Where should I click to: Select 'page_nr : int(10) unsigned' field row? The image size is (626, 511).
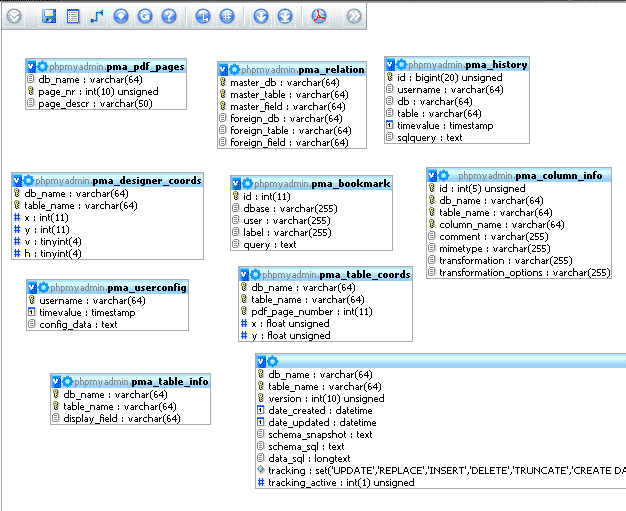coord(106,92)
